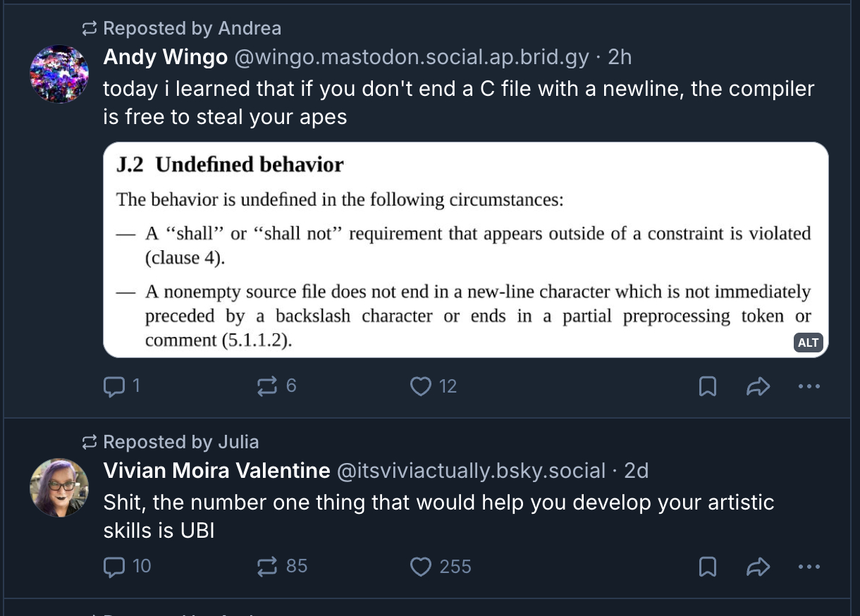Viewport: 860px width, 616px height.
Task: Reply to Vivian Moira Valentine's post
Action: pyautogui.click(x=113, y=567)
